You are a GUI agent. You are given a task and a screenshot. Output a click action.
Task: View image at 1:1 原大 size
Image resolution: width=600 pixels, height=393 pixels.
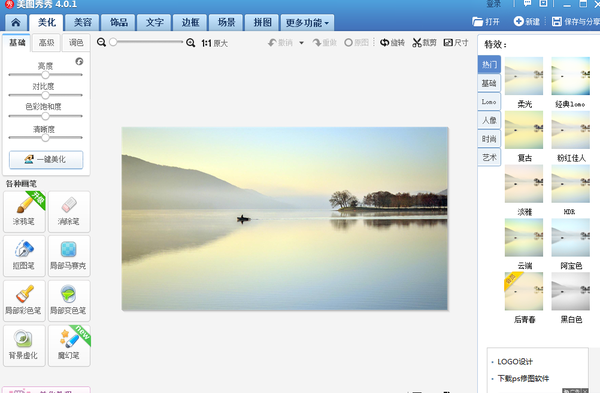214,43
